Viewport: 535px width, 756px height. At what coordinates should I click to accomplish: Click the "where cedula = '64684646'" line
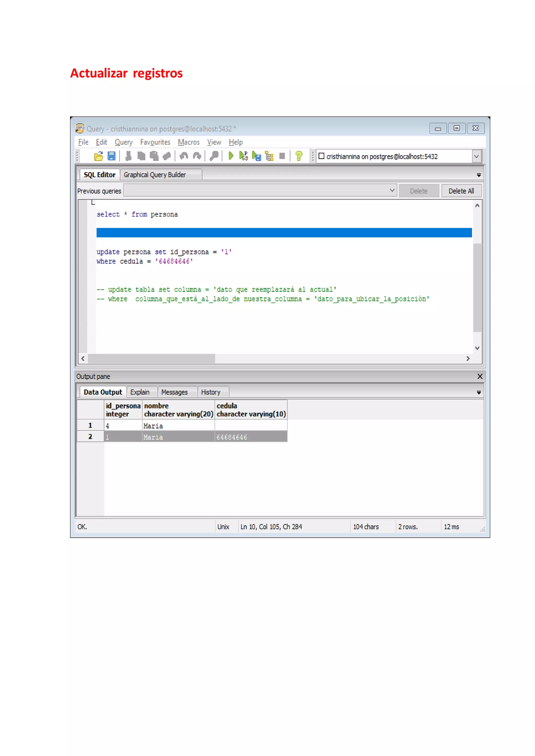[145, 261]
